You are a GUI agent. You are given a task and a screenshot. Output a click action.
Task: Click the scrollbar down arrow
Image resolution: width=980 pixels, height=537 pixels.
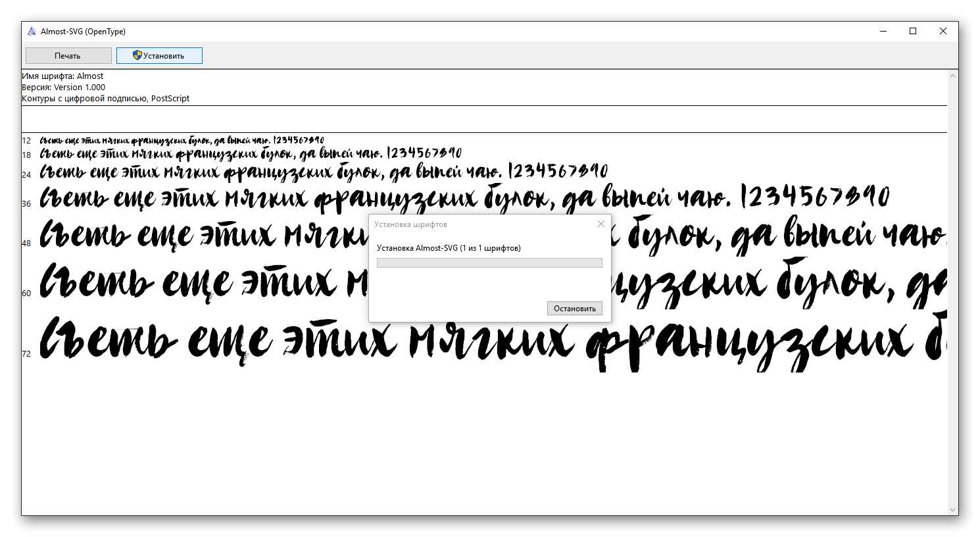point(952,510)
